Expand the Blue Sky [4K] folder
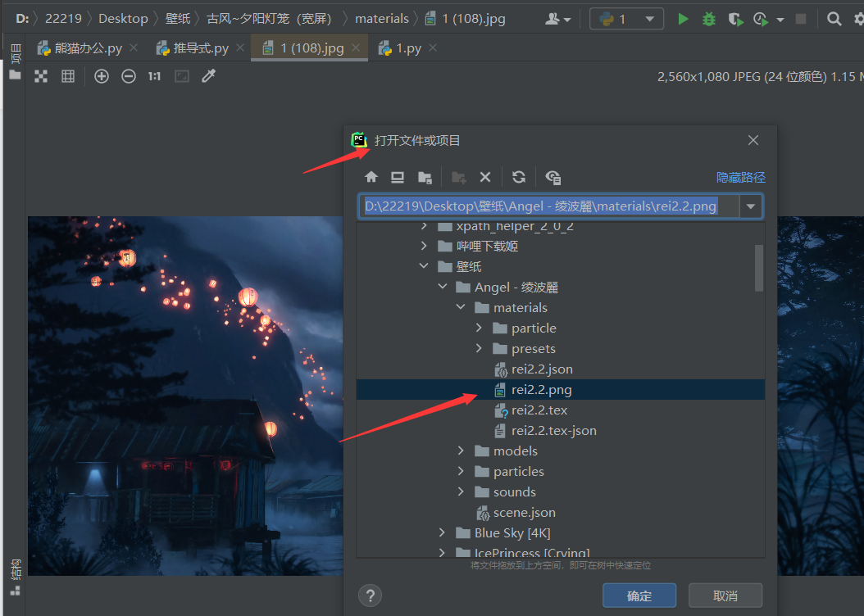 click(443, 532)
